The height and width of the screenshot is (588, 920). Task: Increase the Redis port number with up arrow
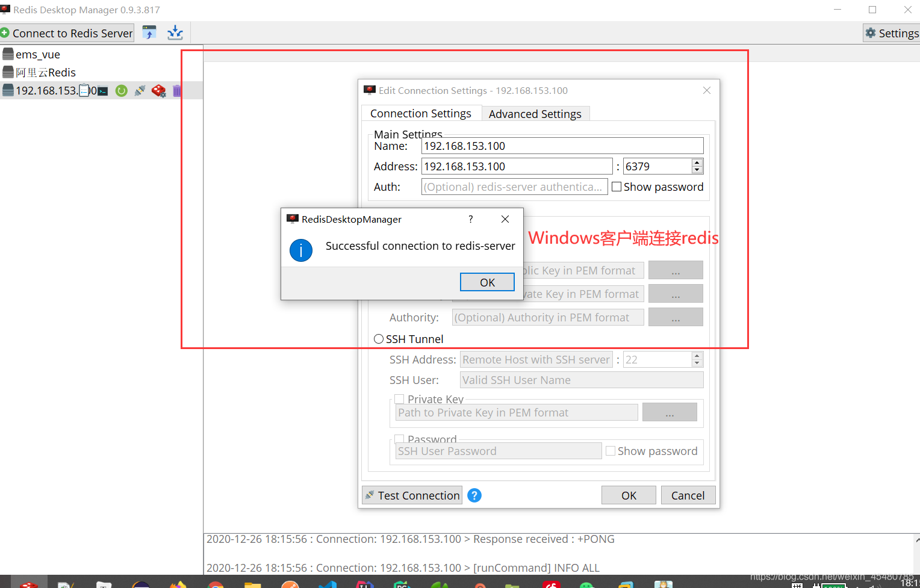pyautogui.click(x=697, y=162)
